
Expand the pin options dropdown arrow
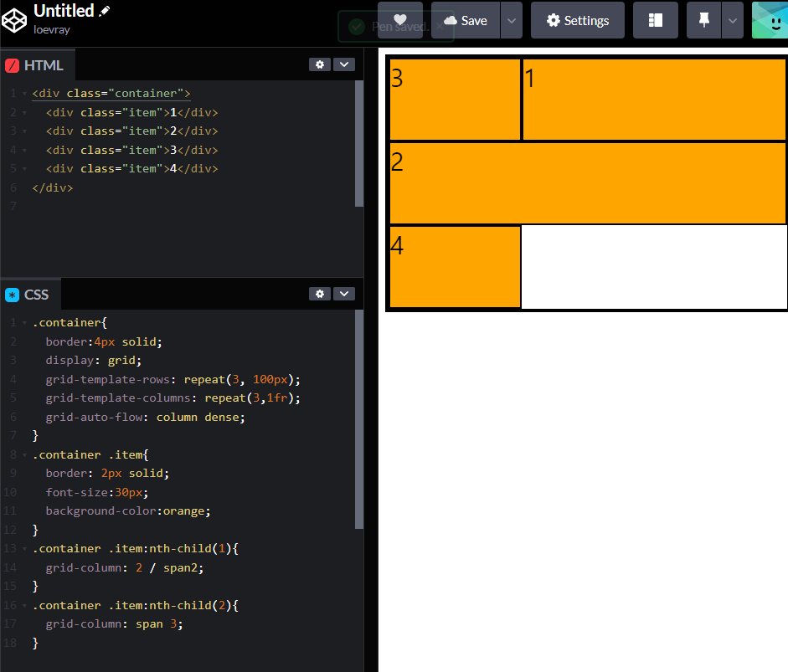coord(733,20)
